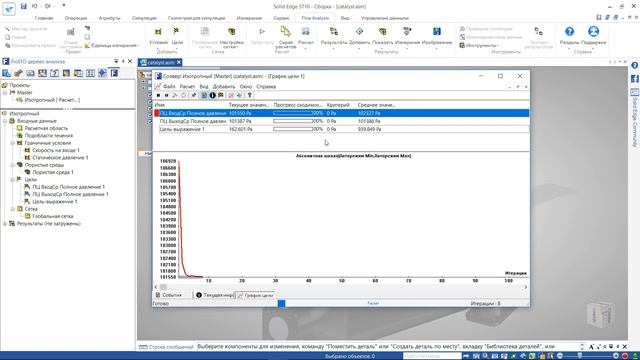Open the Файл menu in solver window

(169, 87)
